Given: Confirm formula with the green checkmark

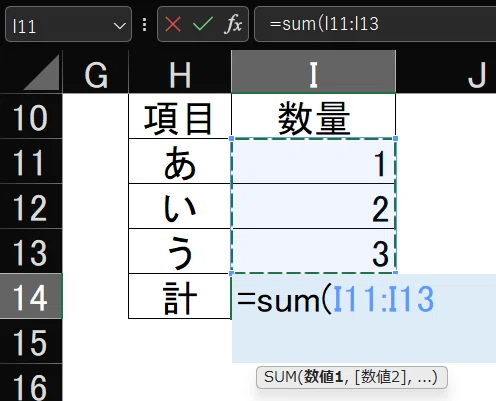Looking at the screenshot, I should tap(203, 24).
